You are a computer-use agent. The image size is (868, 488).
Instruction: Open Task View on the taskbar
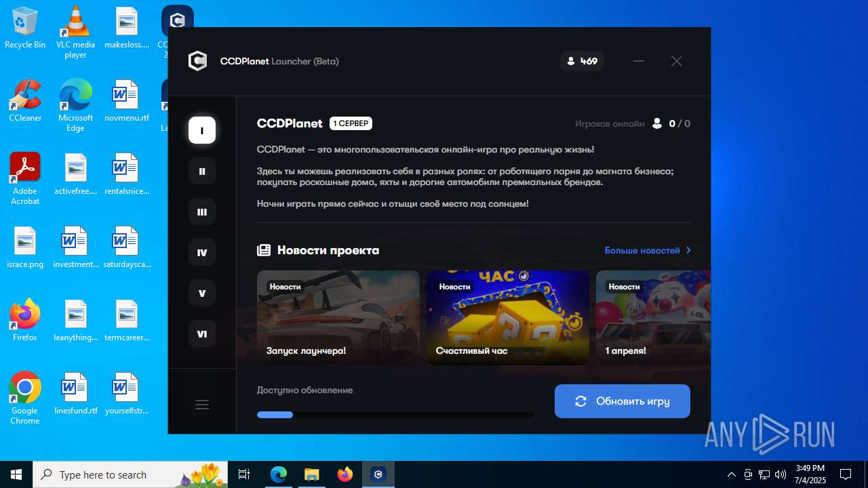(x=244, y=474)
